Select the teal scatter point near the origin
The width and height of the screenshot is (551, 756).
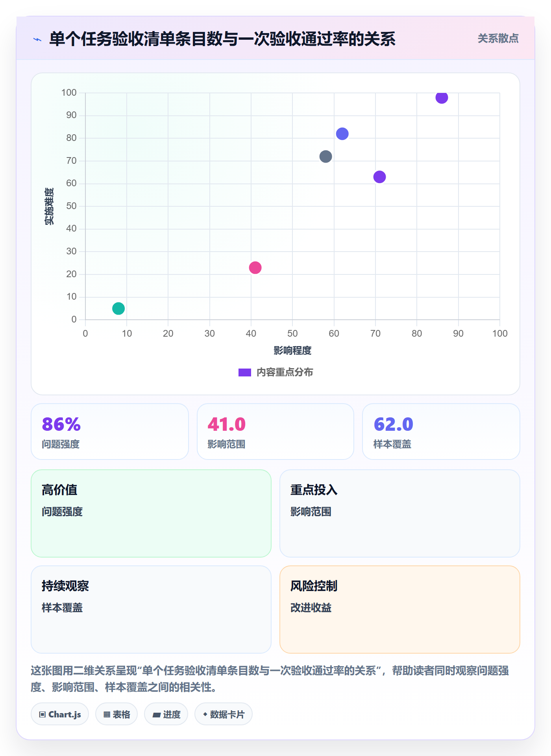pyautogui.click(x=118, y=308)
